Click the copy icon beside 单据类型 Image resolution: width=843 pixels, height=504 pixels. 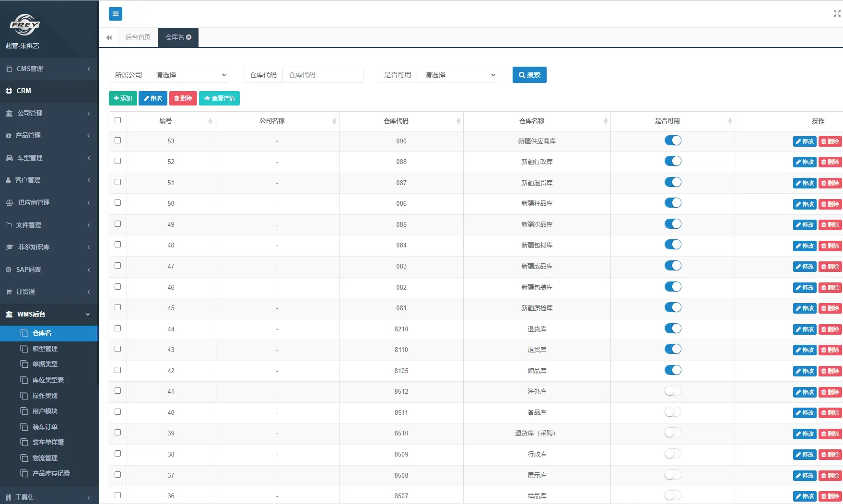[24, 364]
